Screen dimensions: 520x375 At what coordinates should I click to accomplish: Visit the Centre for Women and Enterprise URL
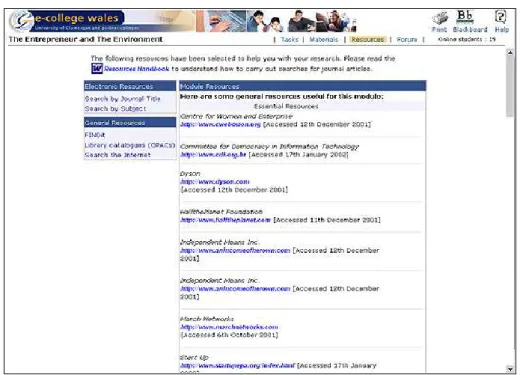[220, 124]
